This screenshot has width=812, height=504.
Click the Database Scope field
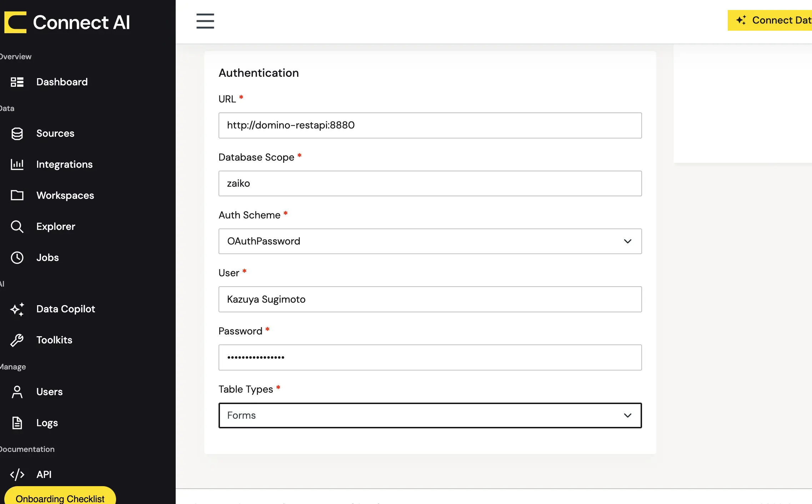430,183
